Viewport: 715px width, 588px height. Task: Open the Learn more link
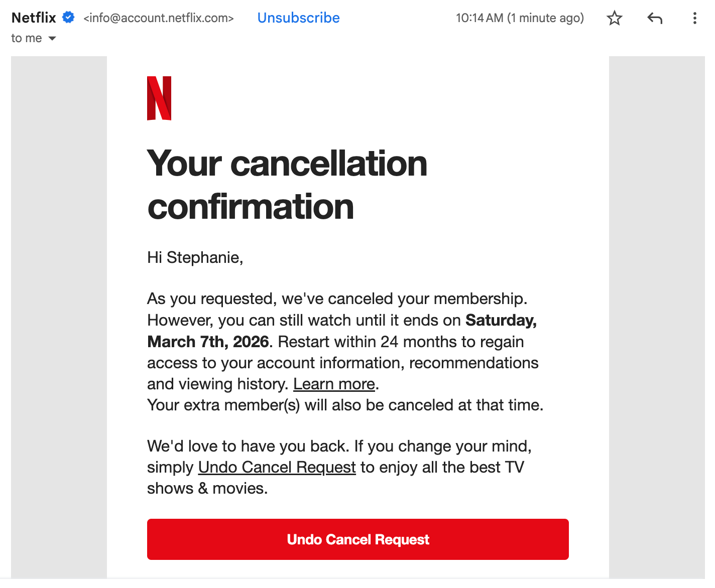(334, 384)
